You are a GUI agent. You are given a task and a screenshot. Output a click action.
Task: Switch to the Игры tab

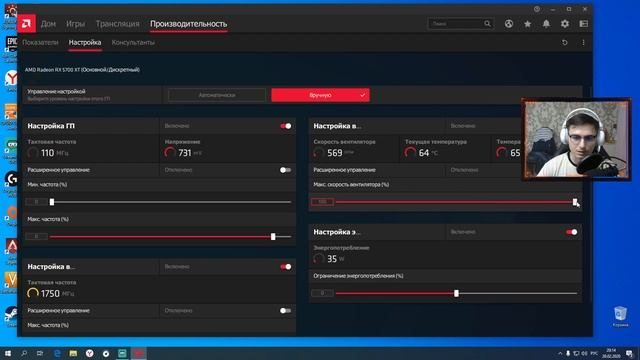(x=76, y=24)
